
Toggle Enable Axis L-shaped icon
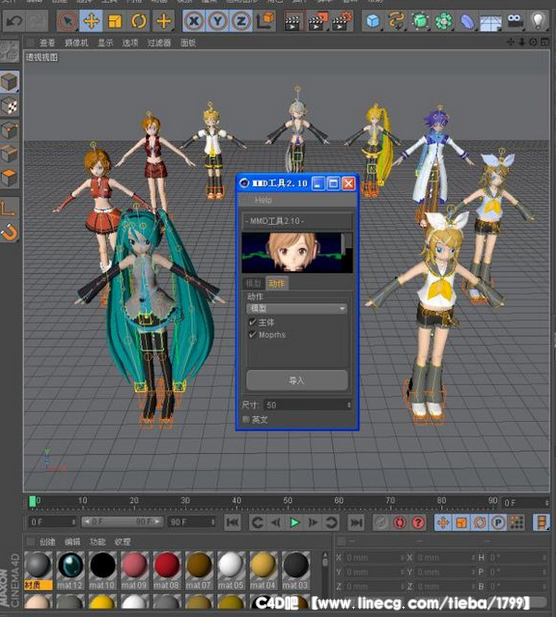9,208
